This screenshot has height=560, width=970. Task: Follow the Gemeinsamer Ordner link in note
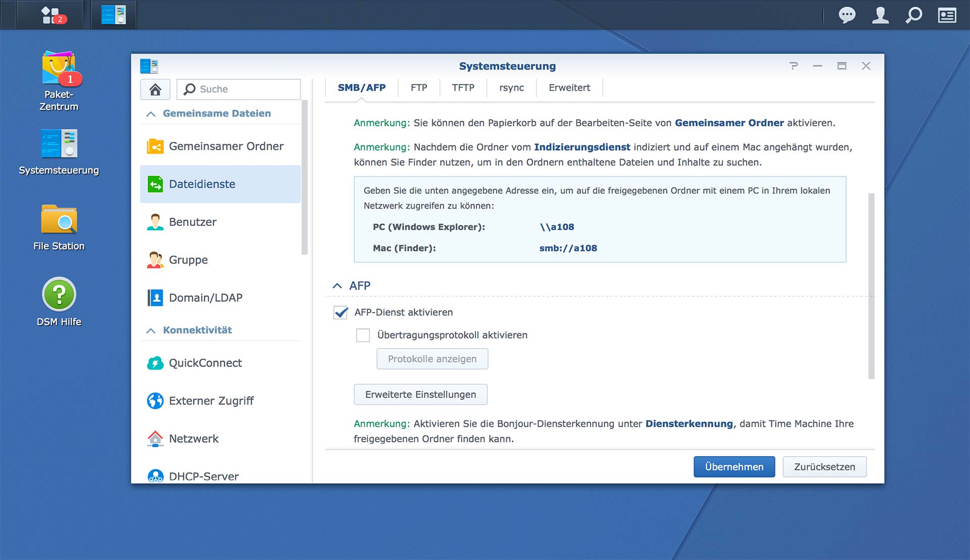[x=729, y=123]
